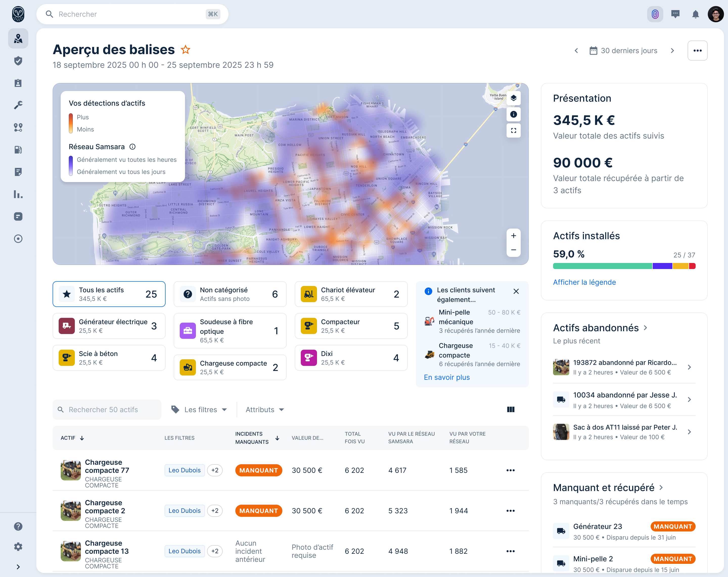Open the three-dot menu for Chargeuse compacte 77
The width and height of the screenshot is (728, 577).
pos(511,470)
